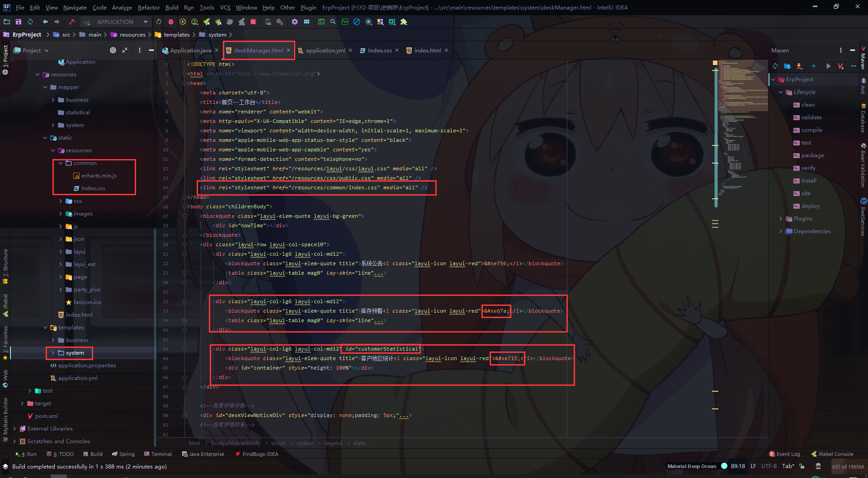This screenshot has height=478, width=868.
Task: Open the terminal icon in main toolbar
Action: click(321, 22)
